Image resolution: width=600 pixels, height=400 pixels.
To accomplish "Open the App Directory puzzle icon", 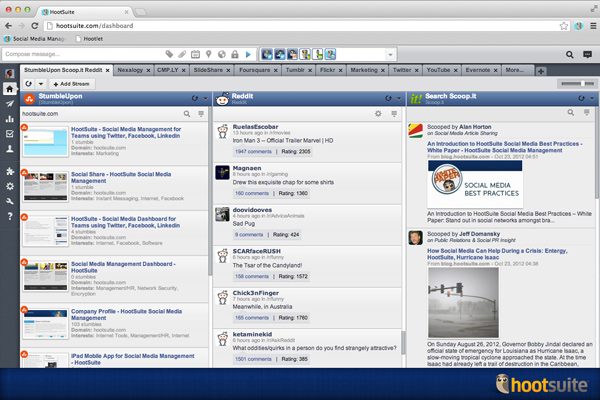I will pos(10,171).
